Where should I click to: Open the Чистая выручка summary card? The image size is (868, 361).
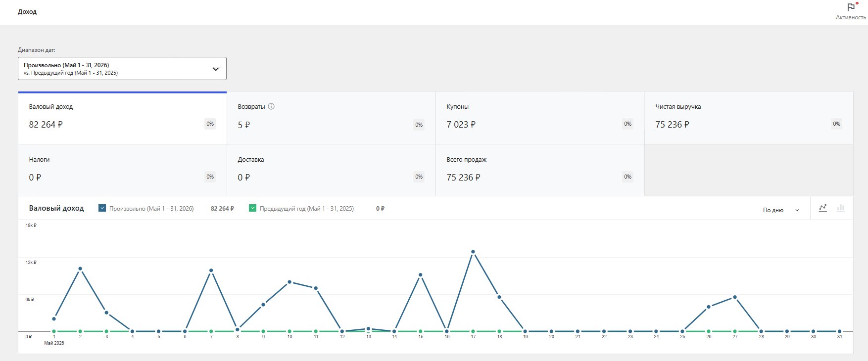click(x=749, y=118)
